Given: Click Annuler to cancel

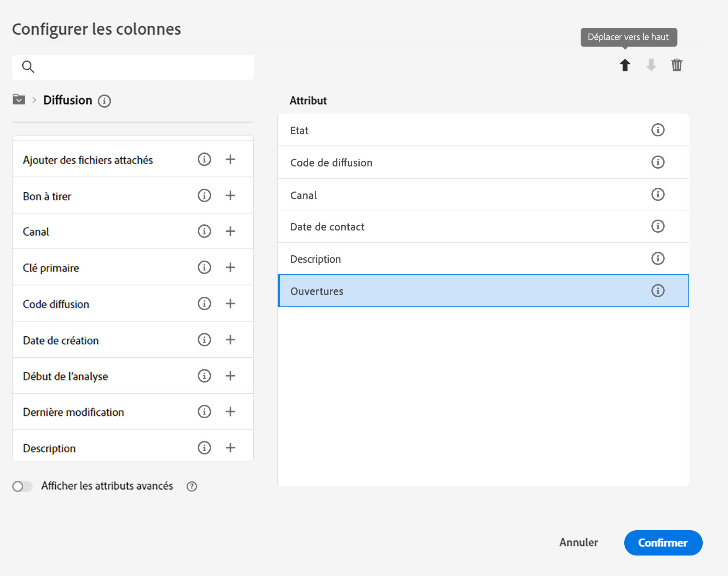Looking at the screenshot, I should 578,542.
